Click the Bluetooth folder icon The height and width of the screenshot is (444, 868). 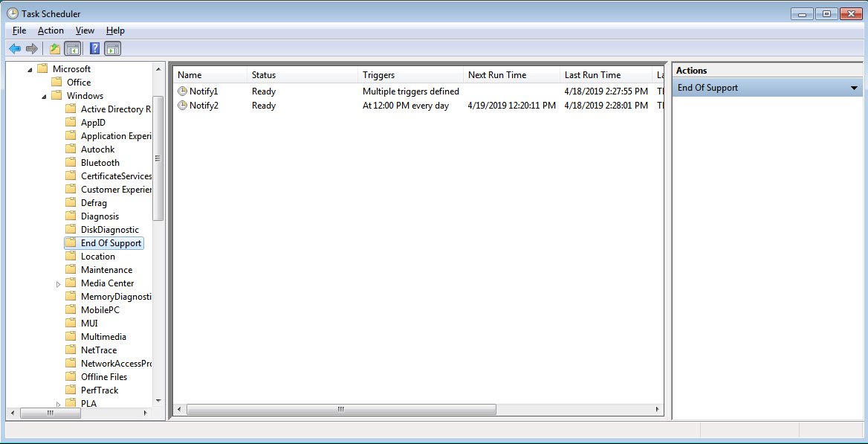point(71,162)
